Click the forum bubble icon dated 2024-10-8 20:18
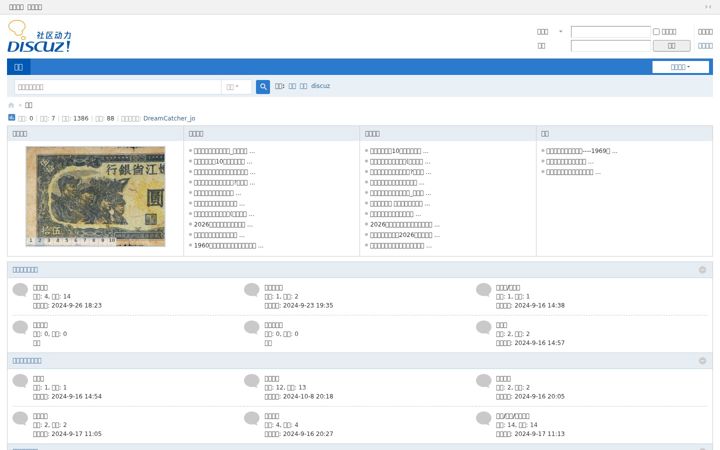 tap(252, 381)
